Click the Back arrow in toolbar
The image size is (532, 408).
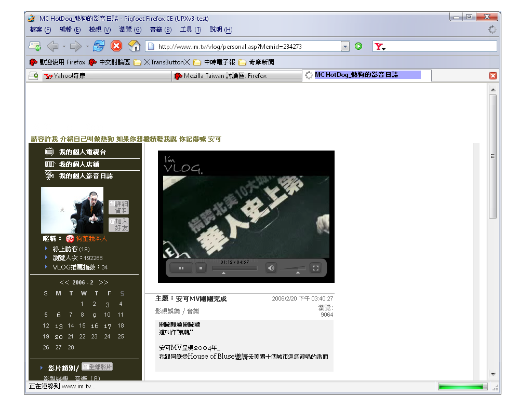pos(52,46)
